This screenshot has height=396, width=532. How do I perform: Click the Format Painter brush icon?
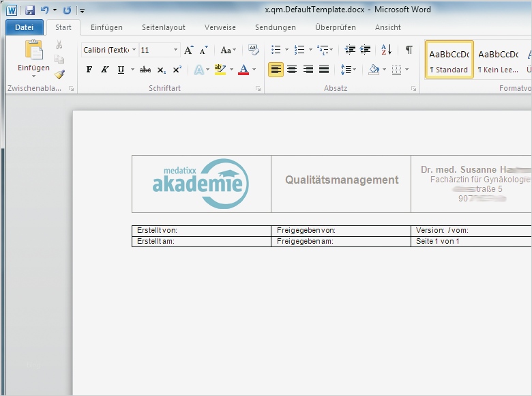59,74
